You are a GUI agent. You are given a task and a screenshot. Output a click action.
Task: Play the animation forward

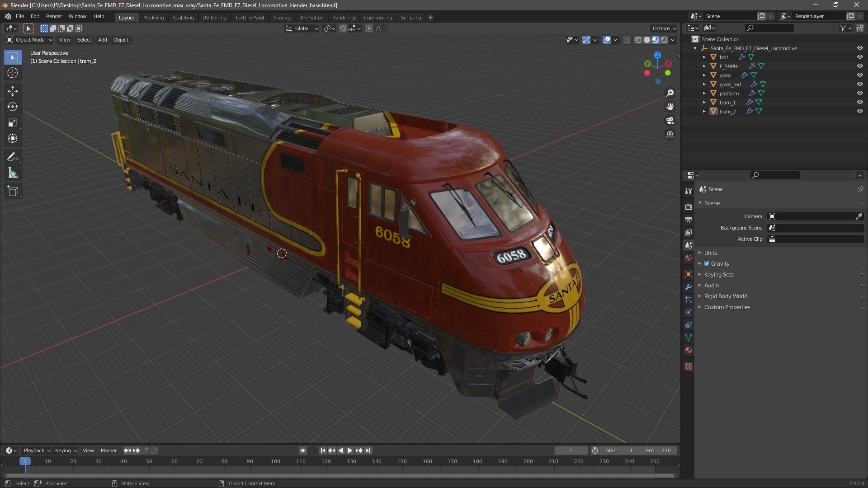pyautogui.click(x=349, y=450)
